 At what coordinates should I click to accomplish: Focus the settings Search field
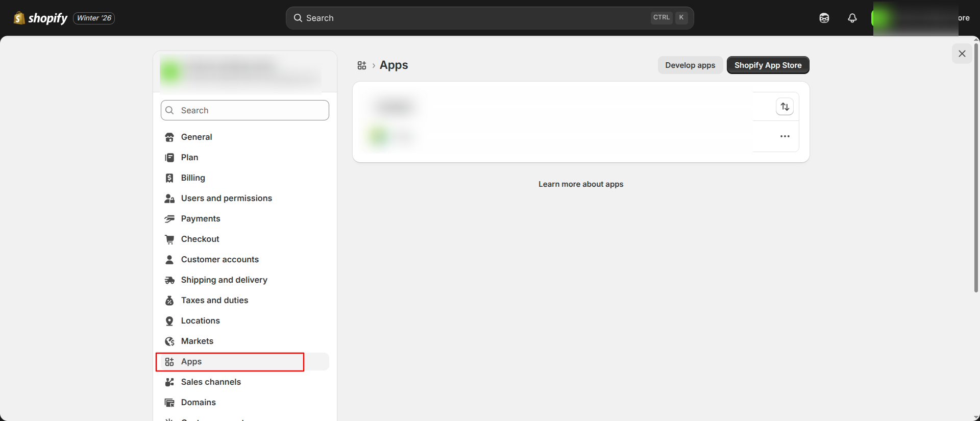coord(245,110)
